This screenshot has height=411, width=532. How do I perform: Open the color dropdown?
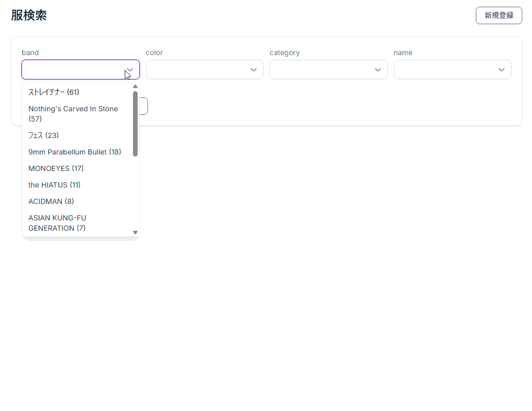204,70
